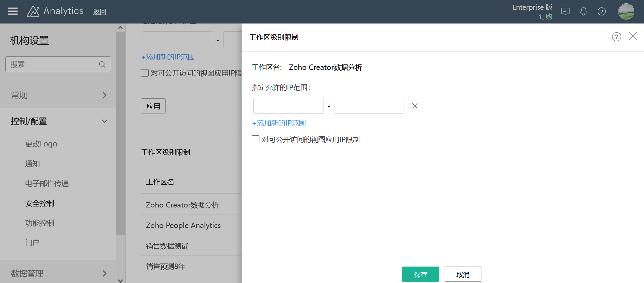Check the background page public view IP restriction box
The width and height of the screenshot is (644, 283).
[x=145, y=73]
